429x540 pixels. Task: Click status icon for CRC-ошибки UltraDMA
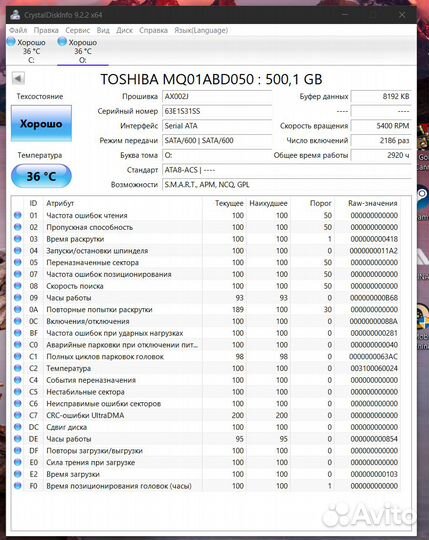point(18,415)
